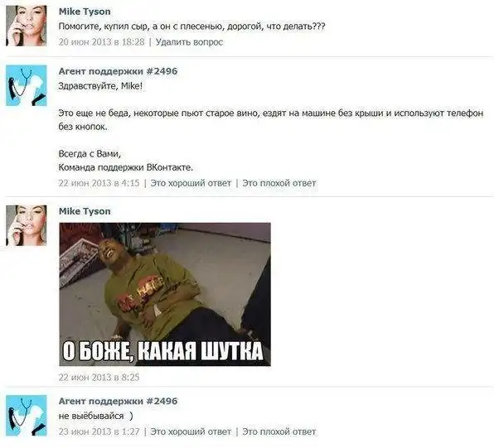
Task: Click the Удалить вопрос link
Action: coord(189,42)
